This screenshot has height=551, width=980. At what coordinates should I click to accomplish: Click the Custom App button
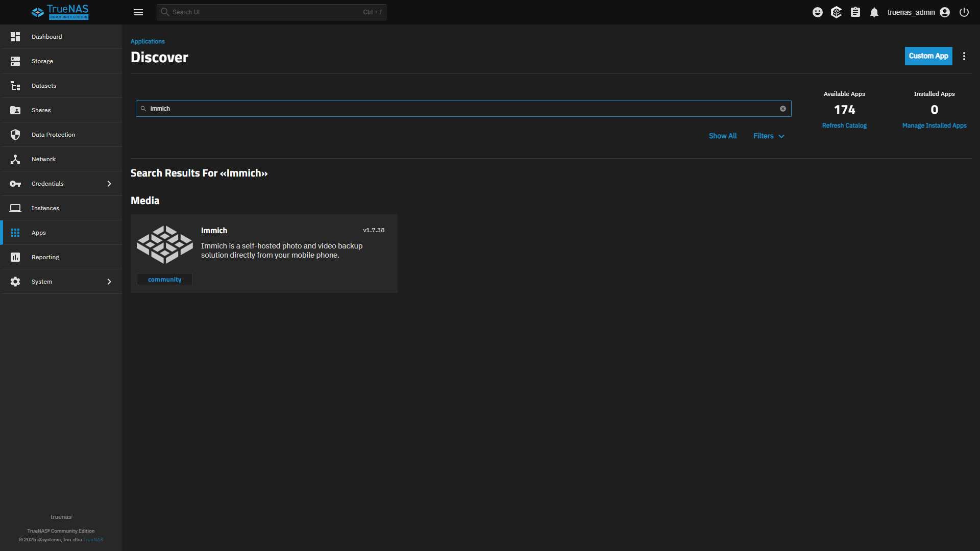coord(928,56)
